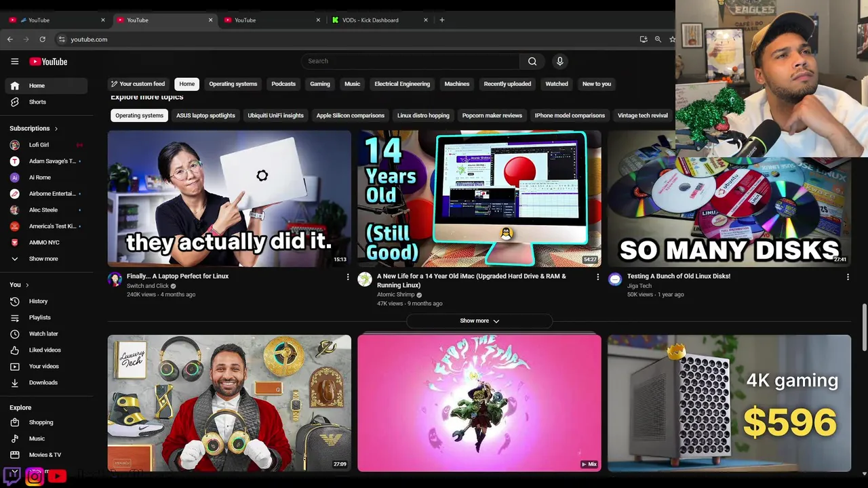Open more options for 14 Year Old iMac video
The image size is (868, 488).
pyautogui.click(x=597, y=277)
